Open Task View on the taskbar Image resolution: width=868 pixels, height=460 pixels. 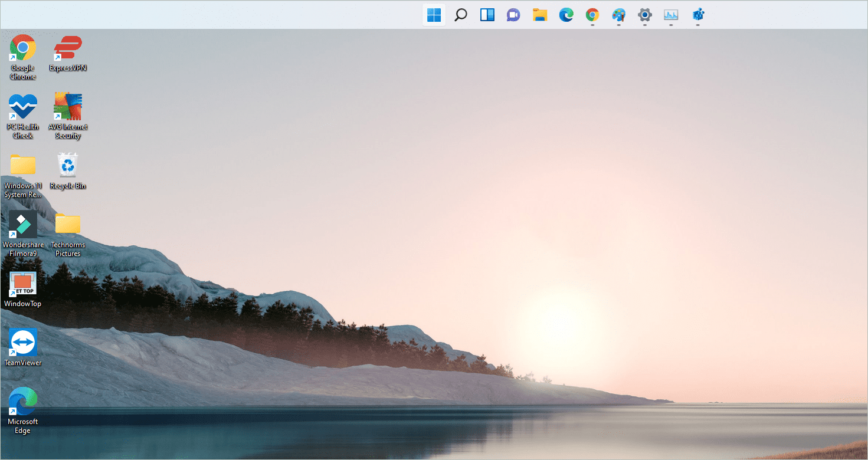(487, 15)
